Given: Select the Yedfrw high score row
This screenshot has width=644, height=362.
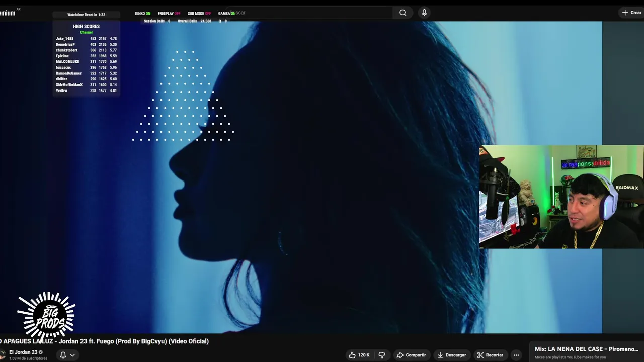Looking at the screenshot, I should coord(86,90).
